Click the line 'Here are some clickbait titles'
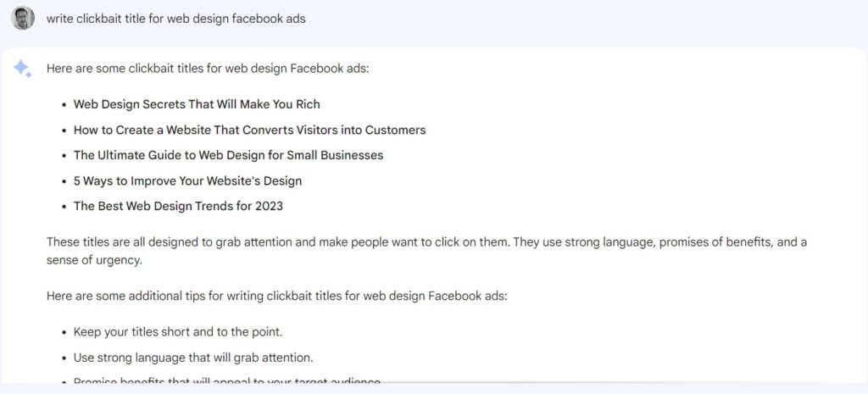The width and height of the screenshot is (868, 394). coord(208,69)
